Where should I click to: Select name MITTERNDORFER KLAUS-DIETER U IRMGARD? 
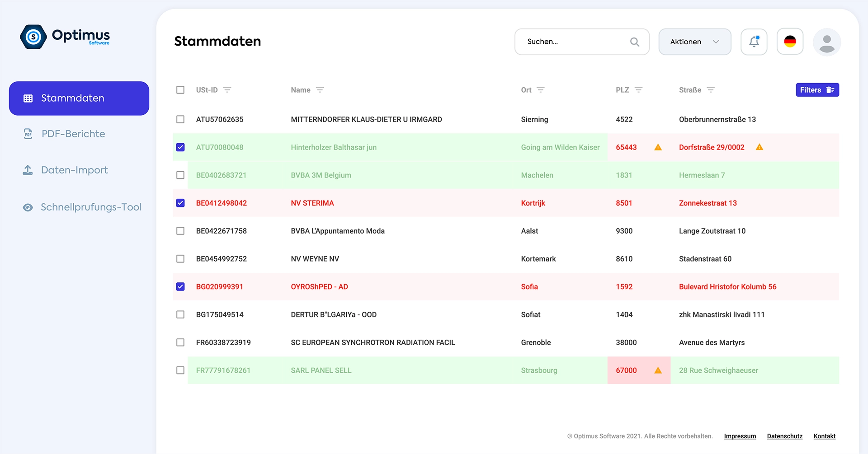[x=367, y=119]
